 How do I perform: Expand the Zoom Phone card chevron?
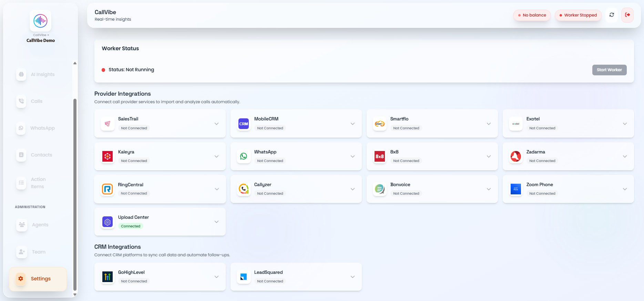coord(625,189)
